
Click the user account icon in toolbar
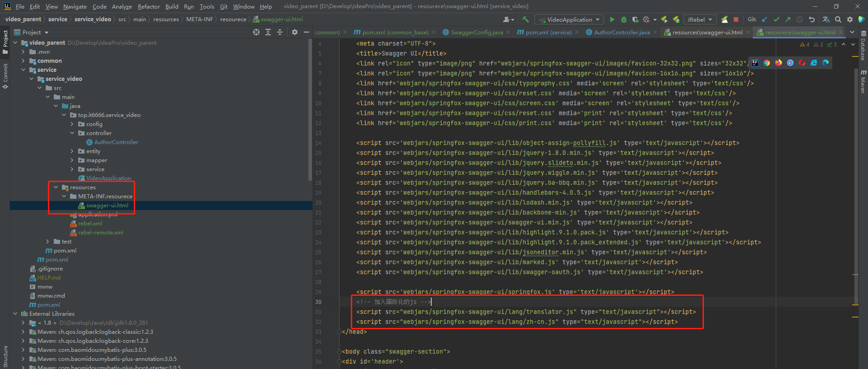click(x=509, y=19)
